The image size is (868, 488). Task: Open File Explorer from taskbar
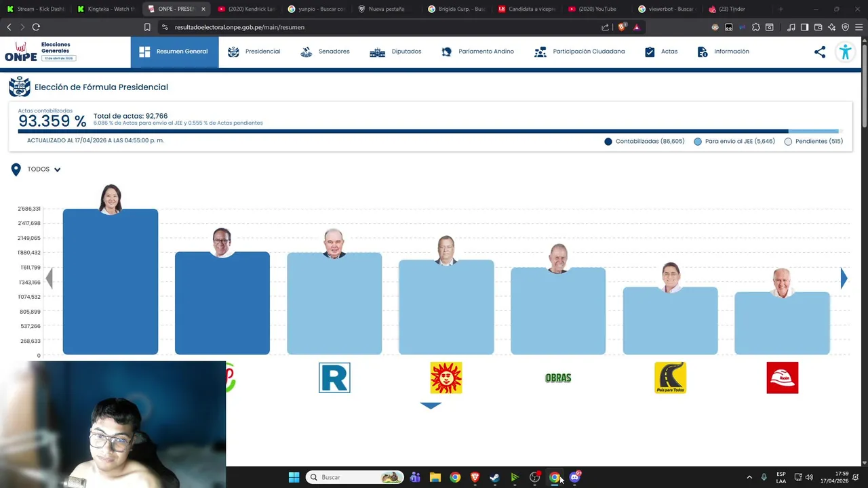coord(435,477)
